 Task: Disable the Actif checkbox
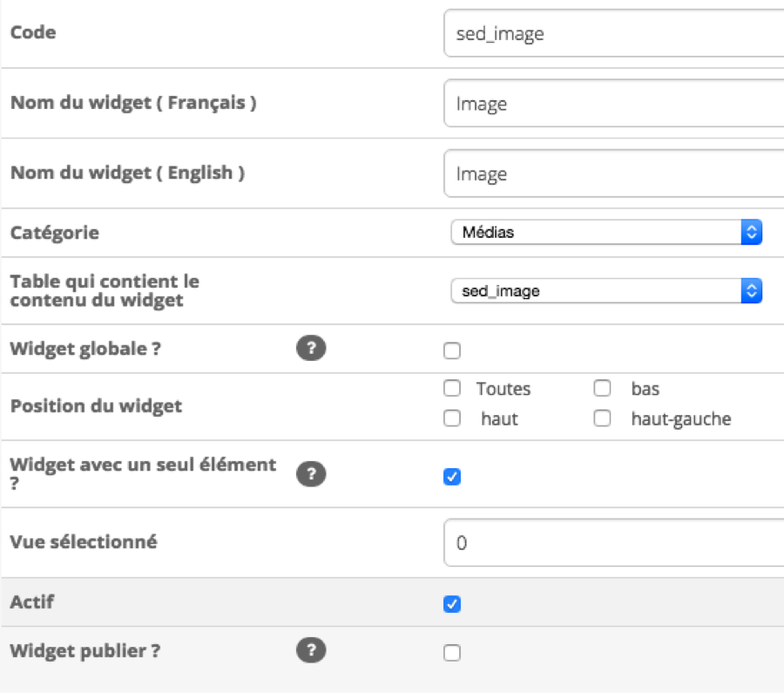point(452,604)
